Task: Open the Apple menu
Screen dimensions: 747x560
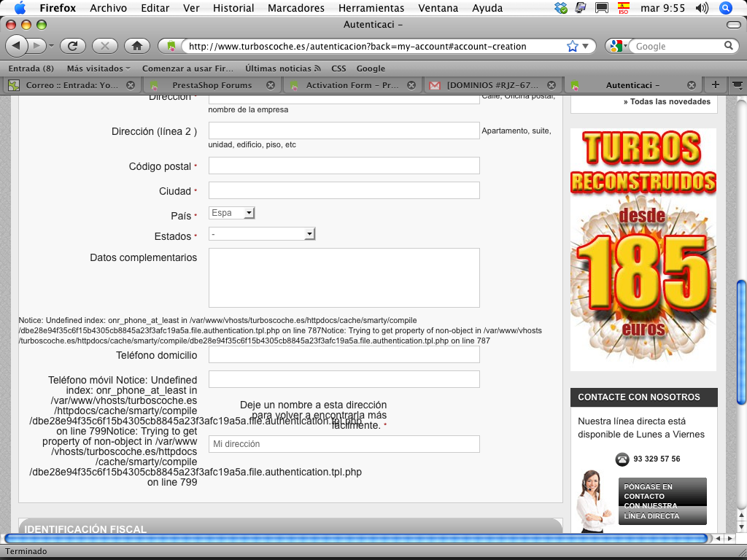Action: 20,7
